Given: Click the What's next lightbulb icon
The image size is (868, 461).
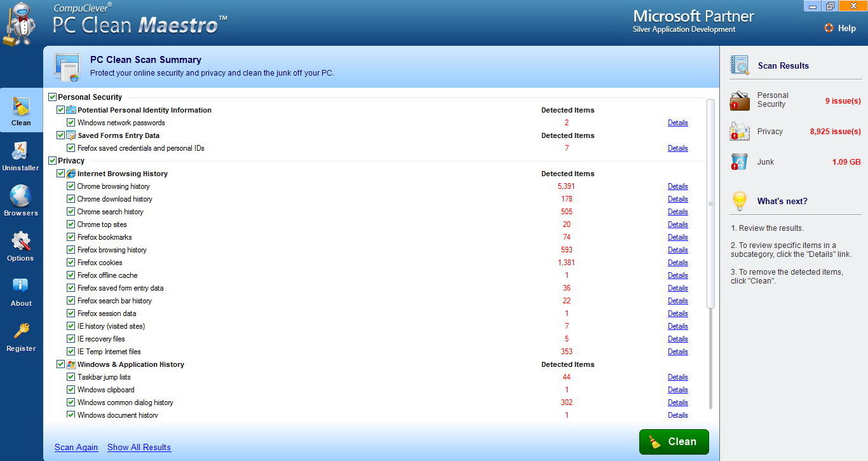Looking at the screenshot, I should pos(739,201).
